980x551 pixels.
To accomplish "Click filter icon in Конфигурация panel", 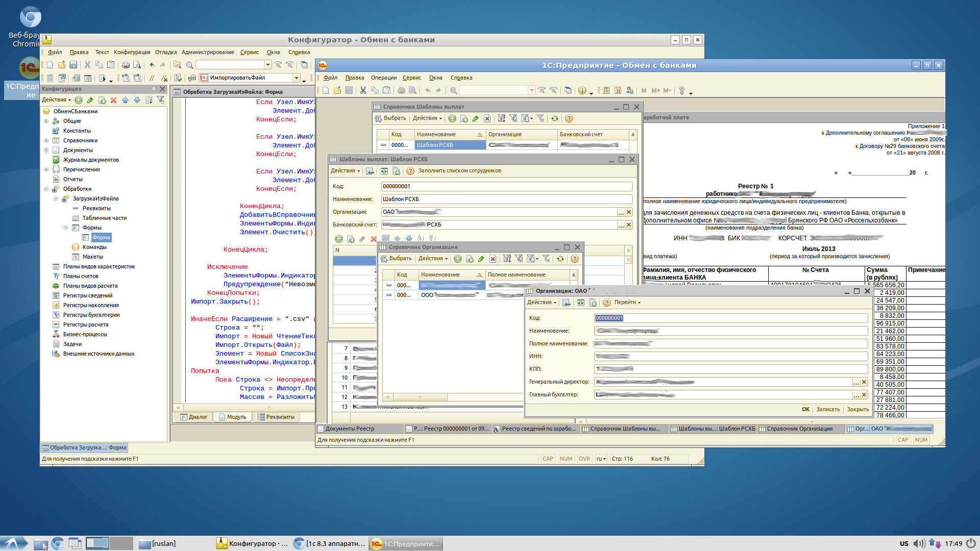I will point(161,100).
